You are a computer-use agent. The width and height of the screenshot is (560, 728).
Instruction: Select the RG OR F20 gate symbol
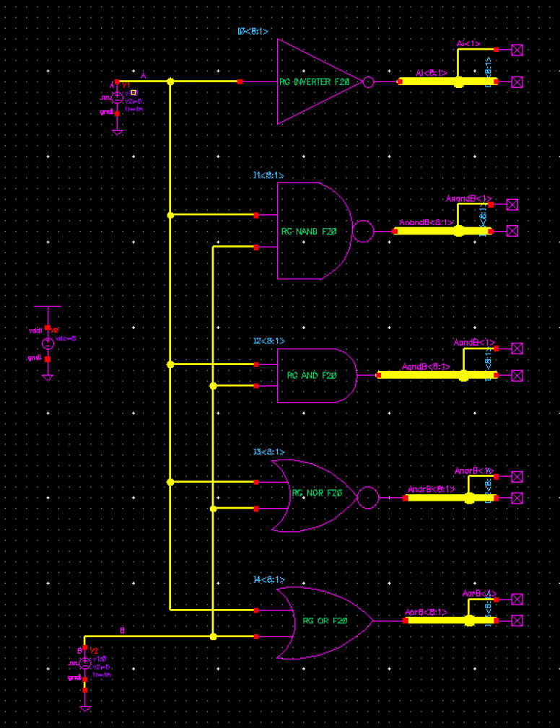click(x=325, y=623)
